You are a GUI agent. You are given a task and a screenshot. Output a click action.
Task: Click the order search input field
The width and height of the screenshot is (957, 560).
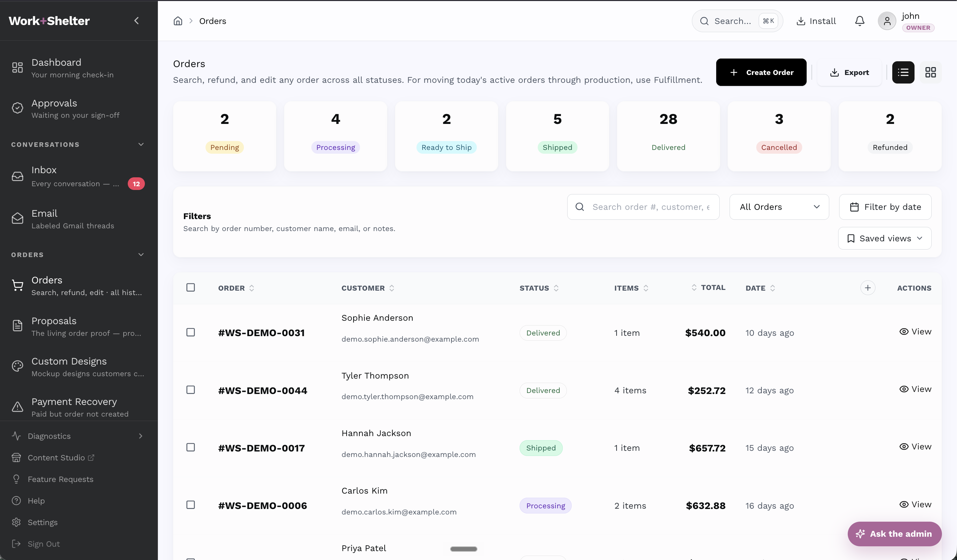tap(643, 207)
